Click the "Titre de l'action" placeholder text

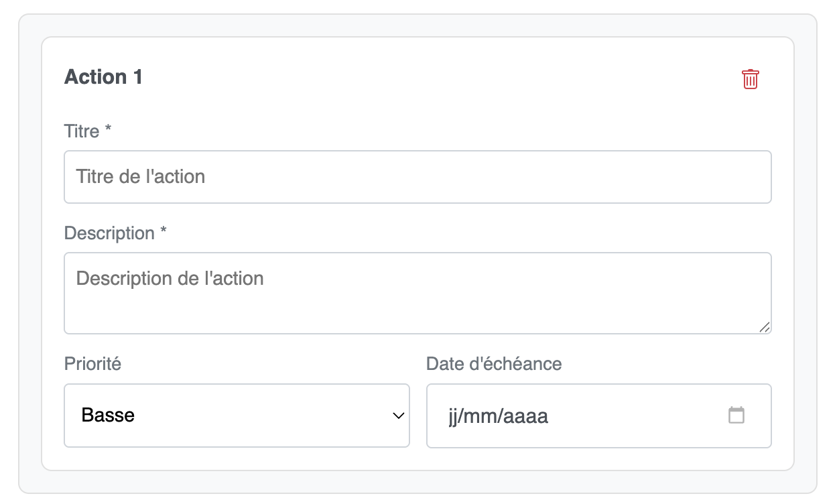pyautogui.click(x=141, y=177)
